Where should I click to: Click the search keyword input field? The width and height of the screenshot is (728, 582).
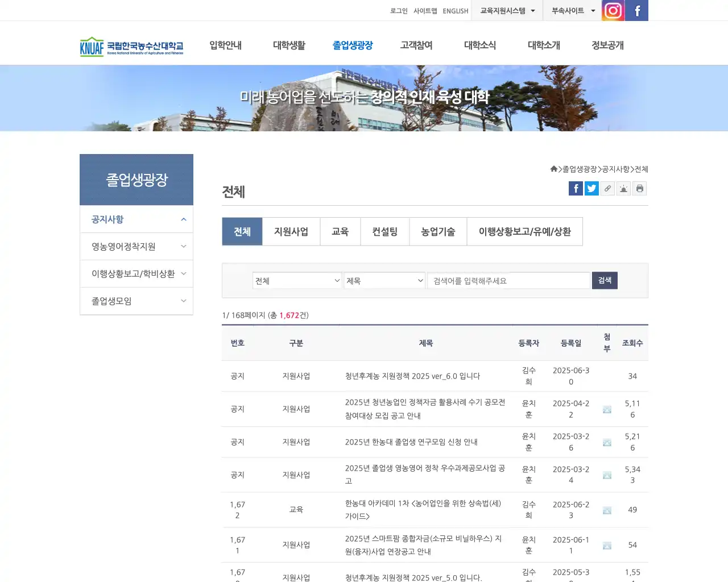click(x=508, y=281)
